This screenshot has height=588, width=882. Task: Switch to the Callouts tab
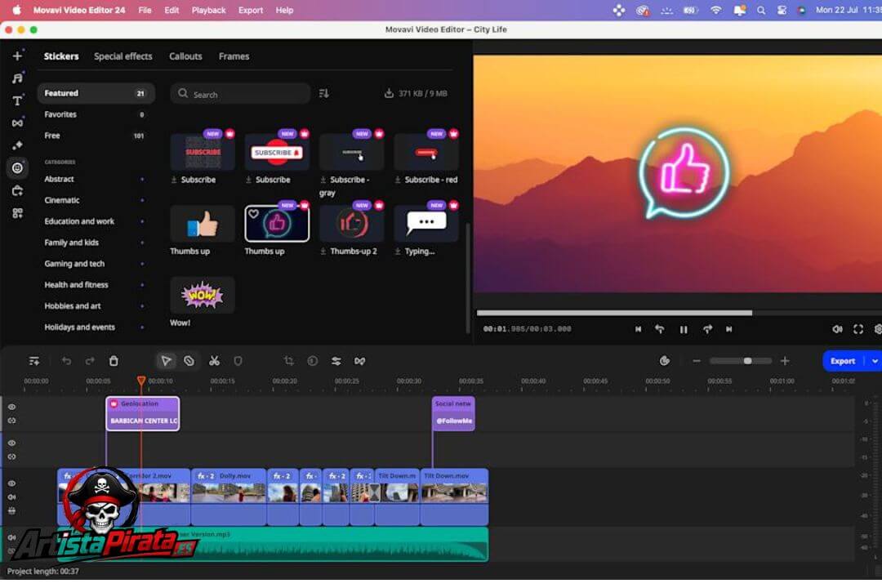[x=185, y=56]
